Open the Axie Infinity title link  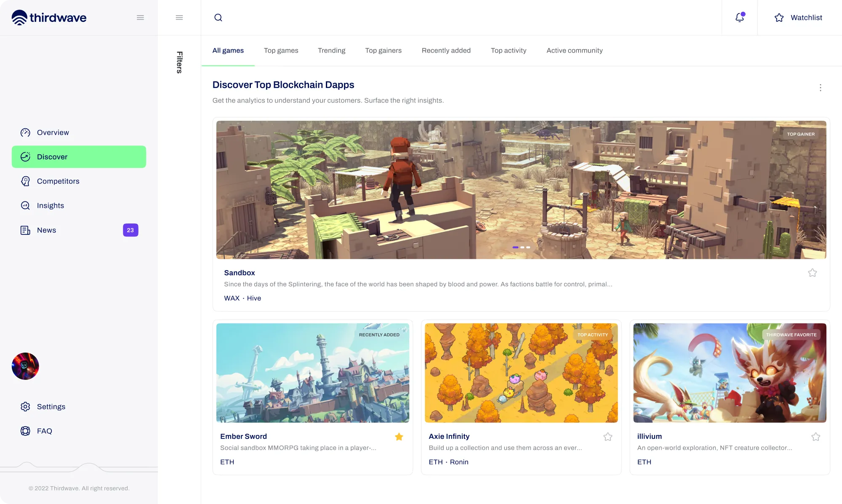(449, 436)
